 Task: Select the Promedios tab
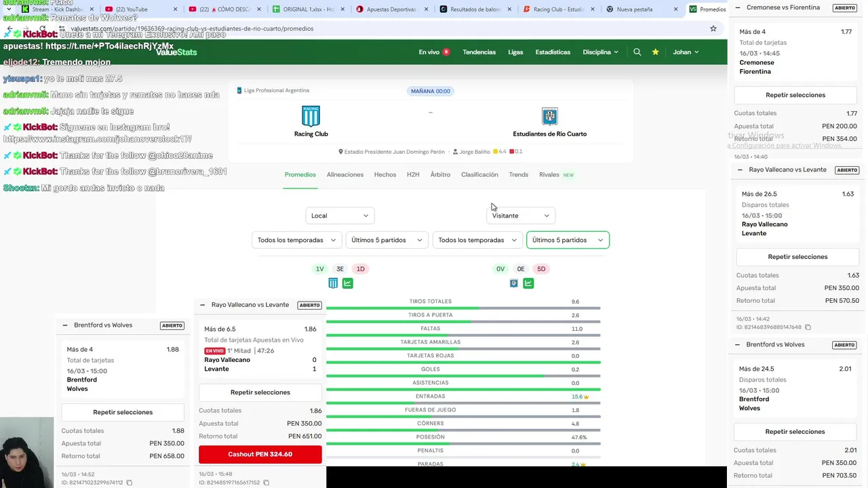coord(300,175)
